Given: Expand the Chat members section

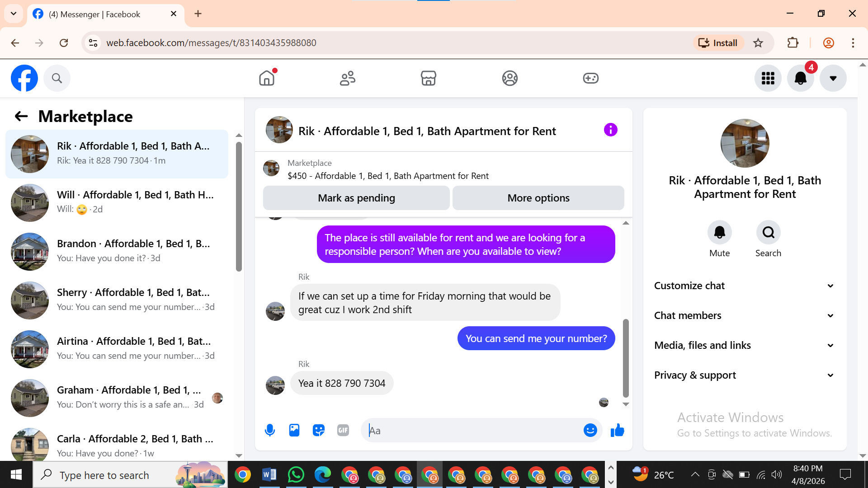Looking at the screenshot, I should coord(745,315).
